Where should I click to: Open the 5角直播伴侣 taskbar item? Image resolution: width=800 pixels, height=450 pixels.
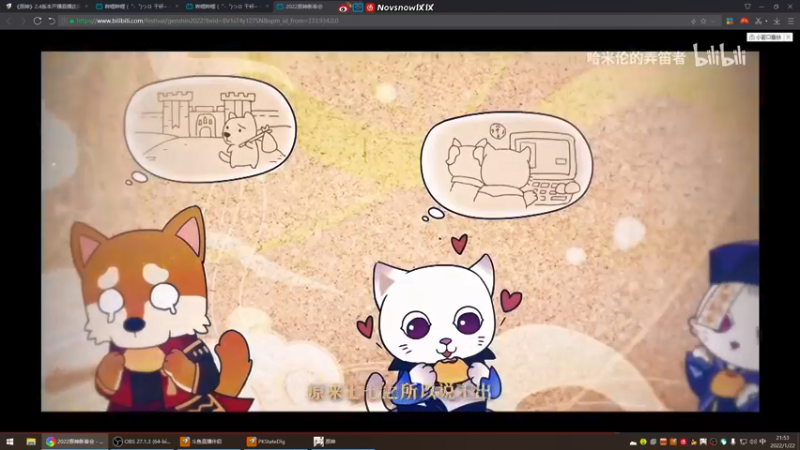[x=209, y=441]
